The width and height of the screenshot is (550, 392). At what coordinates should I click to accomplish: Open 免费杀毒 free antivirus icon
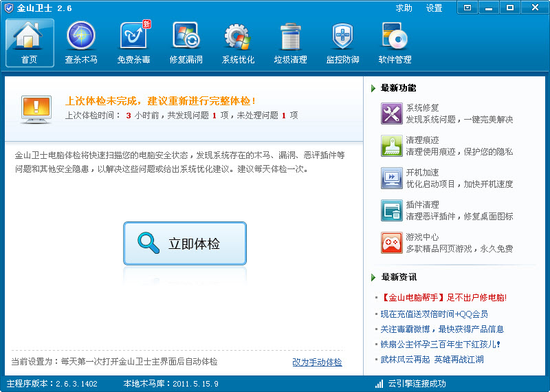134,36
